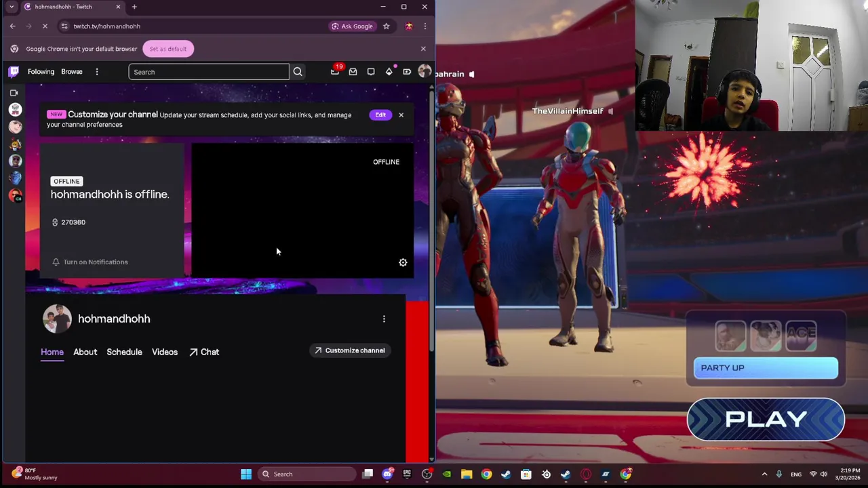
Task: Open Discord from the taskbar
Action: [x=387, y=474]
